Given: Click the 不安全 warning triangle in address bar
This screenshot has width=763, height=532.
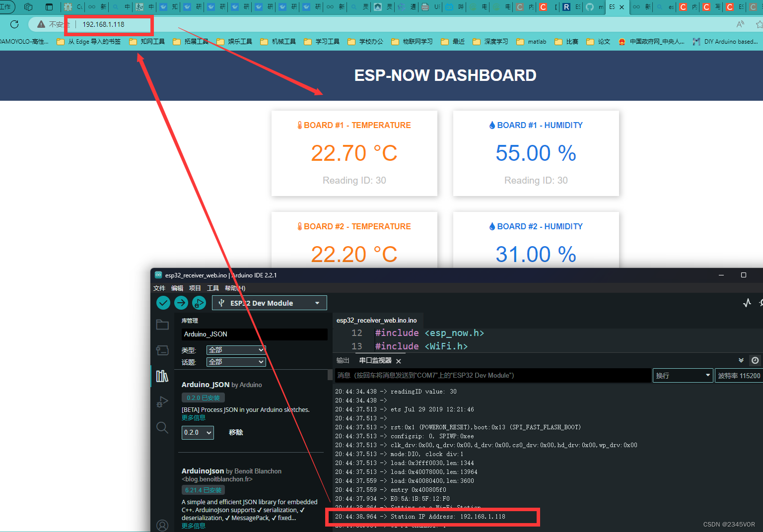Looking at the screenshot, I should pyautogui.click(x=41, y=24).
